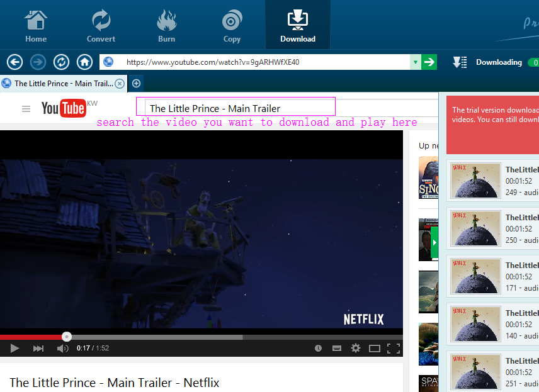539x392 pixels.
Task: Click the 0:17 / 1:52 time display
Action: [93, 349]
